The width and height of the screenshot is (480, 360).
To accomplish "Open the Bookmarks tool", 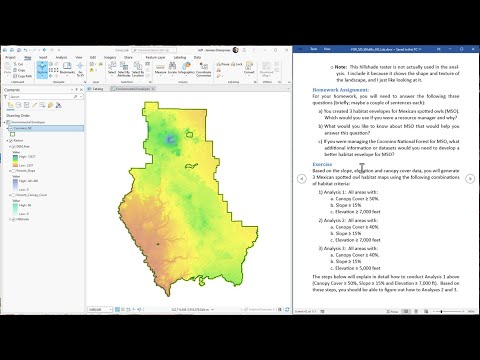I will 67,68.
